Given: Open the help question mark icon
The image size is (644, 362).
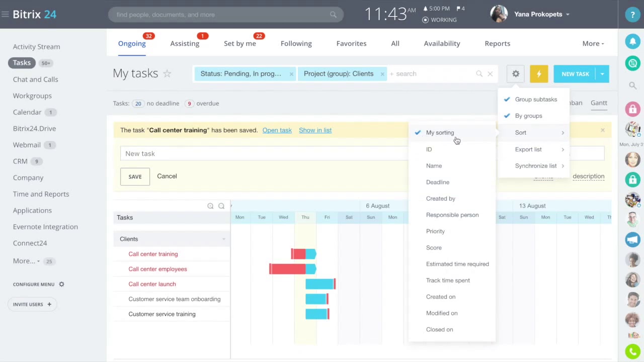Looking at the screenshot, I should (x=632, y=15).
